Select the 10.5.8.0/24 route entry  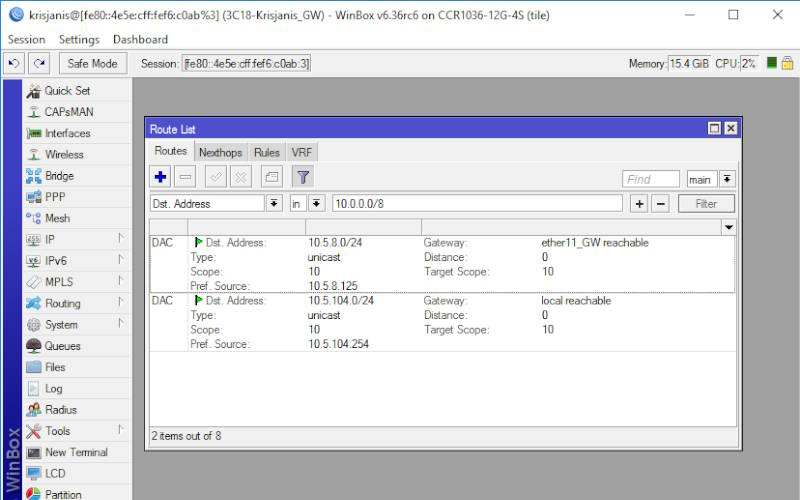442,264
